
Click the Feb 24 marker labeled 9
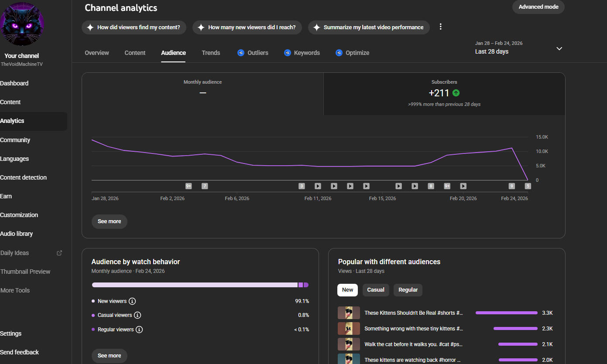[511, 186]
